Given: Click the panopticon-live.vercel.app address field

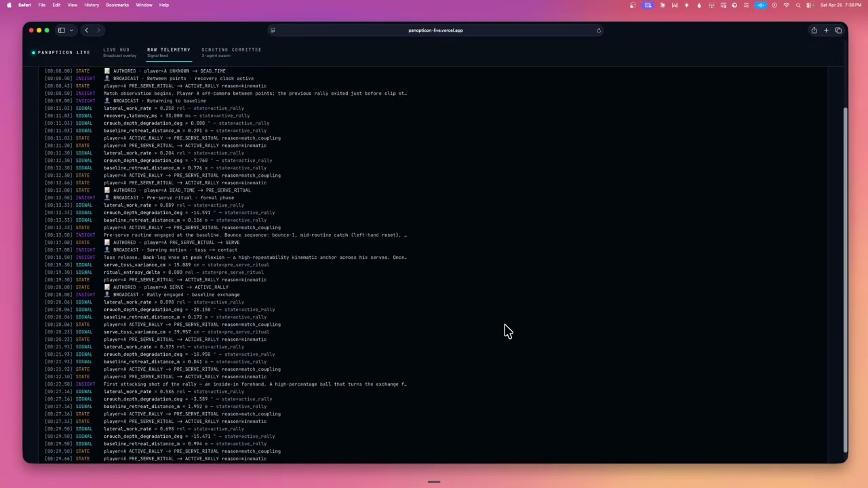Looking at the screenshot, I should (435, 30).
